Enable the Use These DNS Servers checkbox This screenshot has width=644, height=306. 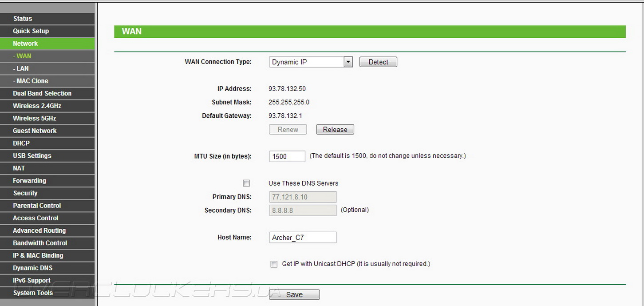[246, 183]
